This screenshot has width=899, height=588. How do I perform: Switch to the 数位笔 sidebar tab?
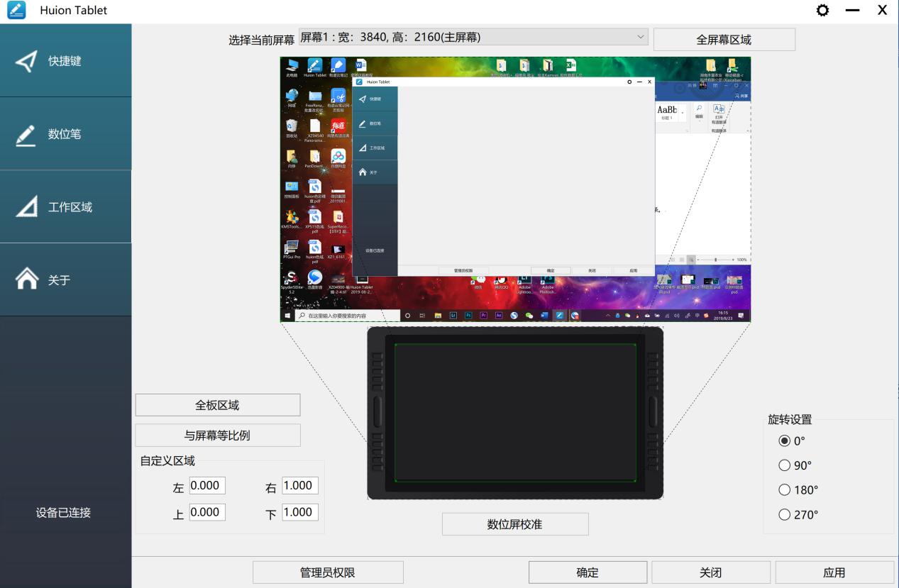[x=64, y=132]
